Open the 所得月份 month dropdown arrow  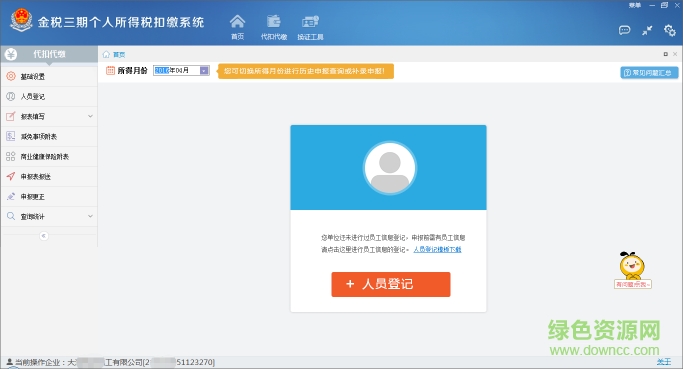click(x=204, y=71)
